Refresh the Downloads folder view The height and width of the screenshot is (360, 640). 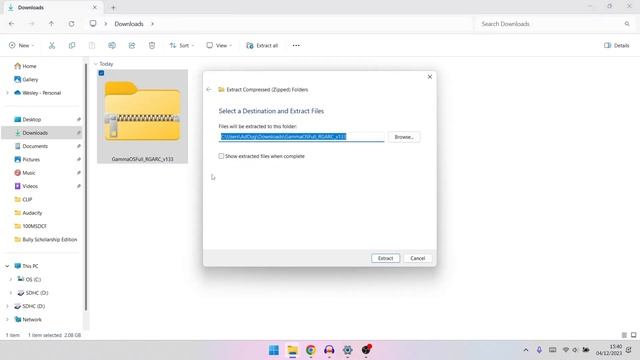pos(71,24)
